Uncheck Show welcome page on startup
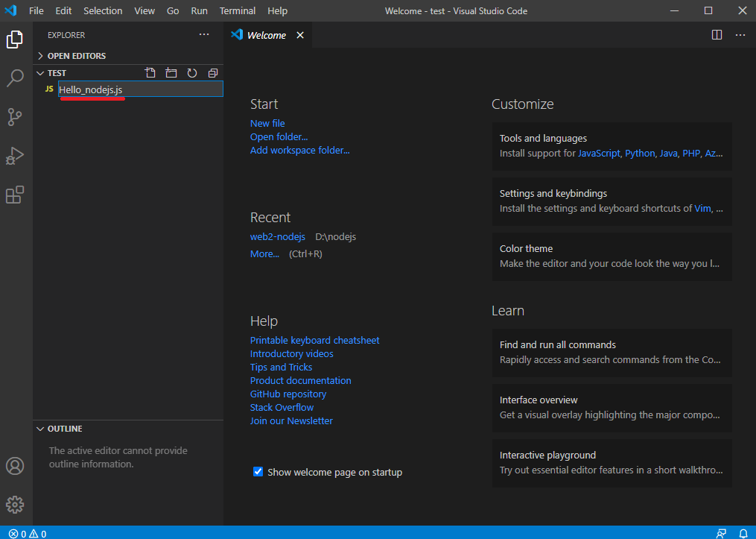This screenshot has height=539, width=756. [258, 472]
